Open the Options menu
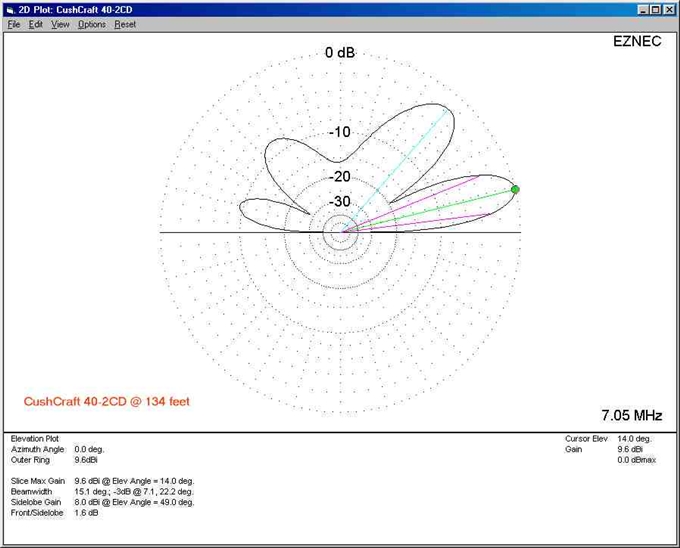 tap(92, 25)
